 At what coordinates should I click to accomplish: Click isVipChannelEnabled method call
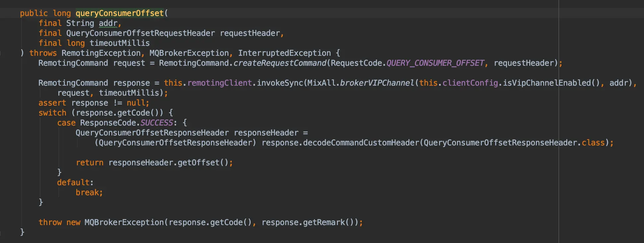tap(547, 83)
